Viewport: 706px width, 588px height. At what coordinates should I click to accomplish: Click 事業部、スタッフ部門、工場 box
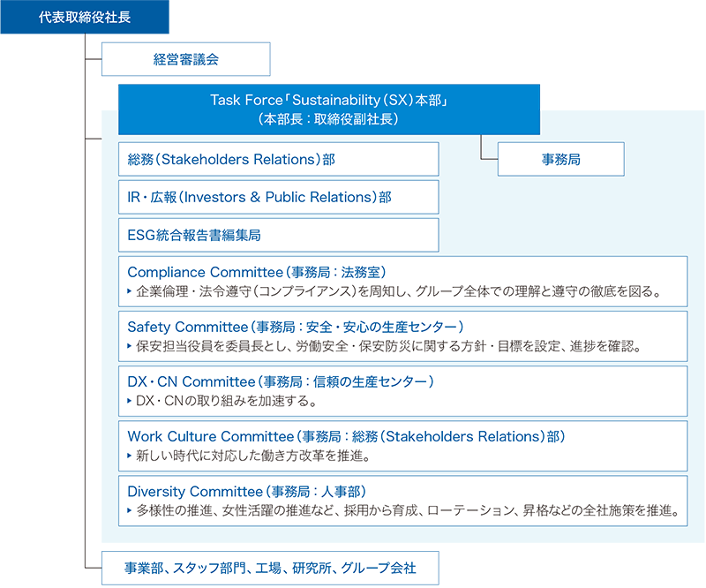pyautogui.click(x=270, y=569)
